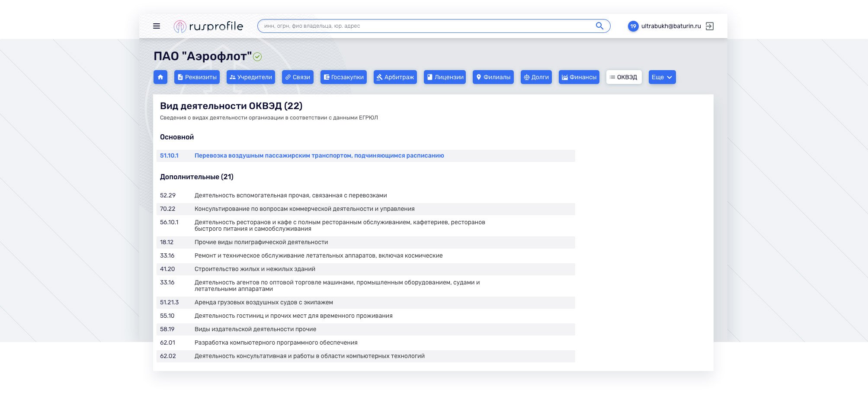868x397 pixels.
Task: Select Разработка компьютерного программного обеспечения row
Action: (366, 342)
